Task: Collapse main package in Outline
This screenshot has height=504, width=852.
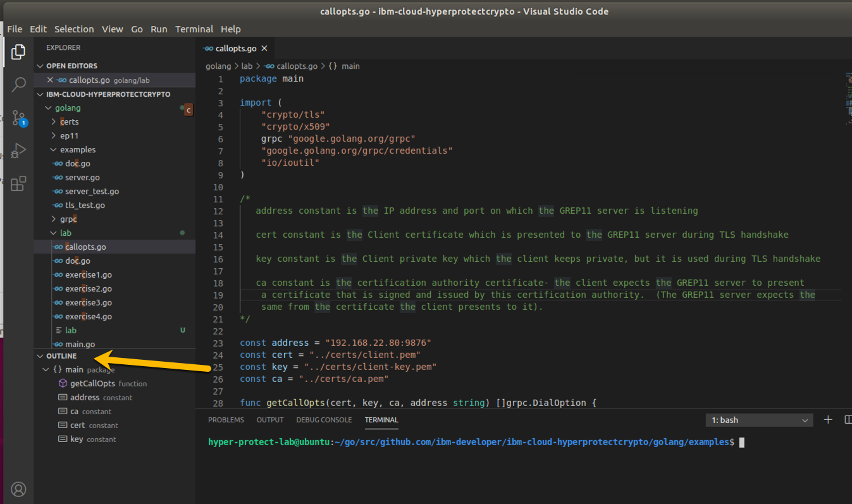Action: tap(46, 370)
